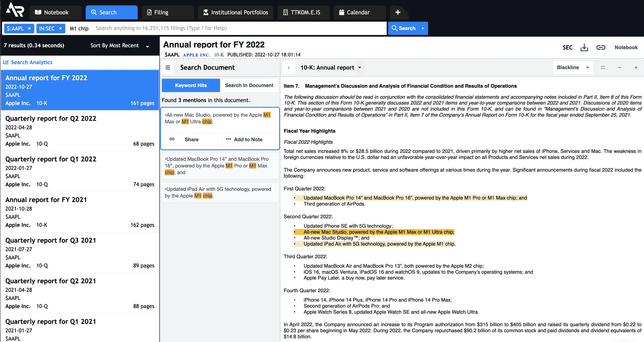Select Annual report for FY 2022 result
This screenshot has height=342, width=644.
(x=80, y=90)
